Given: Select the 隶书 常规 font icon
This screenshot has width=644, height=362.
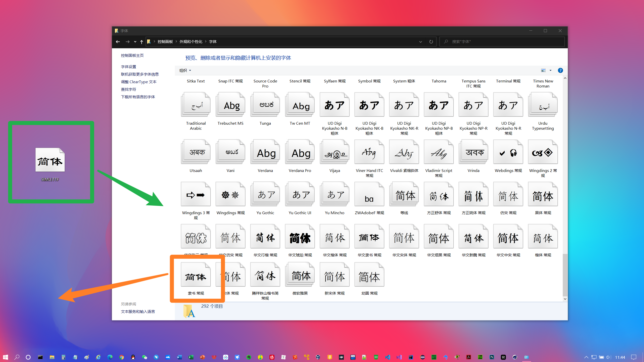Looking at the screenshot, I should click(196, 275).
